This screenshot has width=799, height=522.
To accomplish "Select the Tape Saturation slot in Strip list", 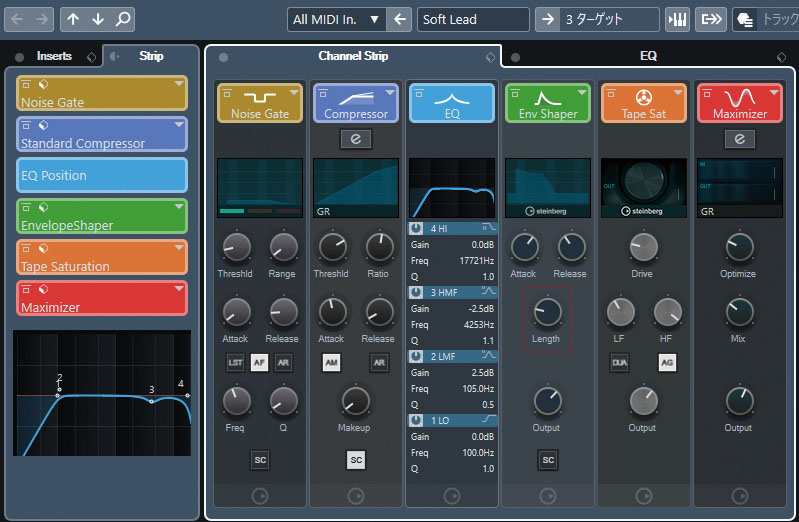I will (x=102, y=257).
